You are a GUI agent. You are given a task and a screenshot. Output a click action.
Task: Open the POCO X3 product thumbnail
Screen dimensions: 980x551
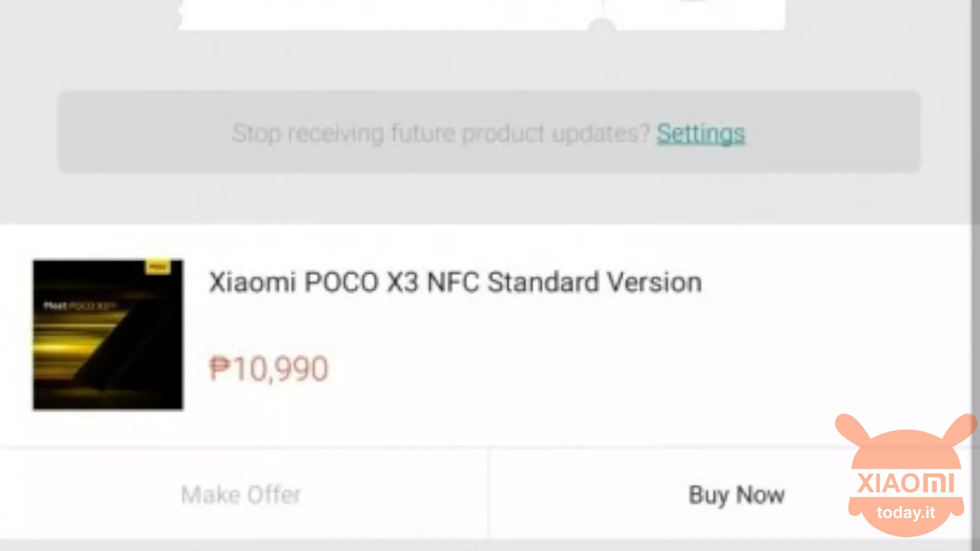point(108,335)
